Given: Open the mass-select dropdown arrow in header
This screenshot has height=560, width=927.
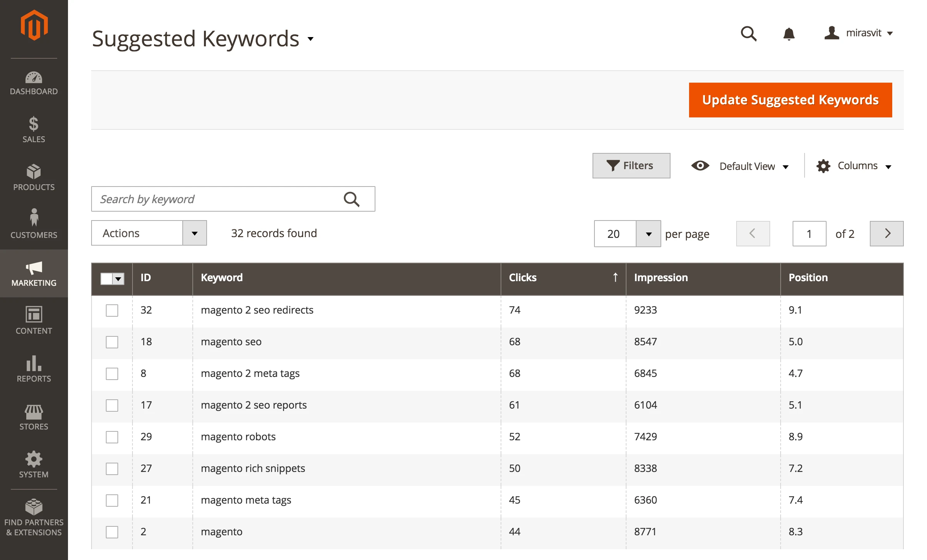Looking at the screenshot, I should (119, 278).
